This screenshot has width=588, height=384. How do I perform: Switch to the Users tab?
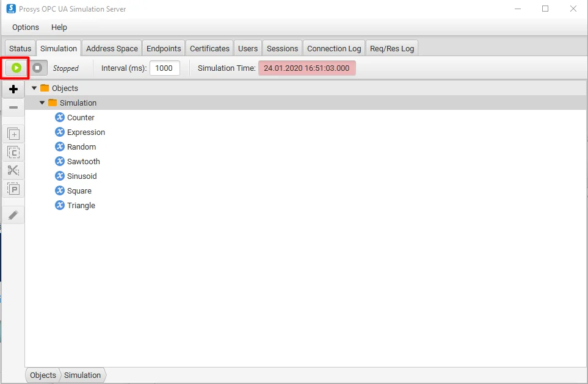pyautogui.click(x=248, y=48)
